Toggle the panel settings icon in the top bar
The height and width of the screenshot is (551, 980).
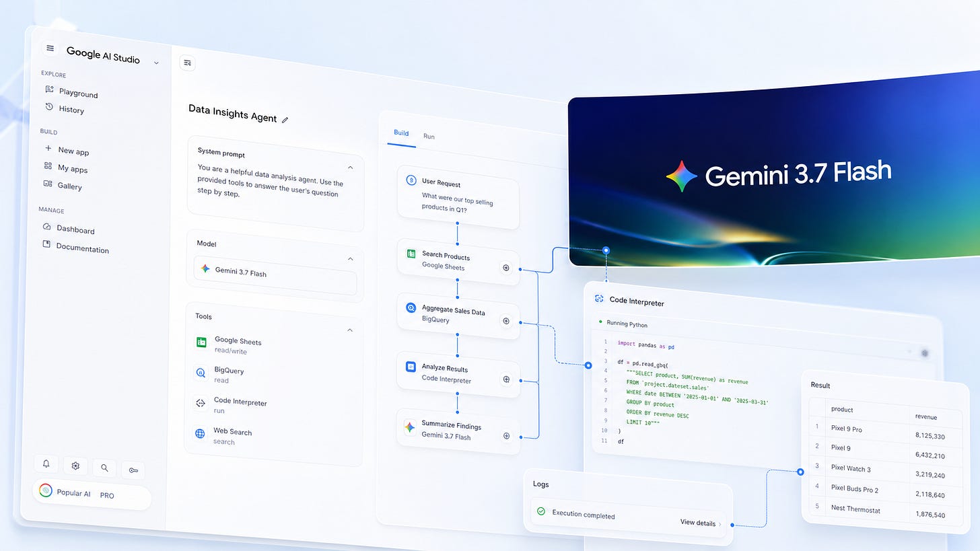point(187,63)
